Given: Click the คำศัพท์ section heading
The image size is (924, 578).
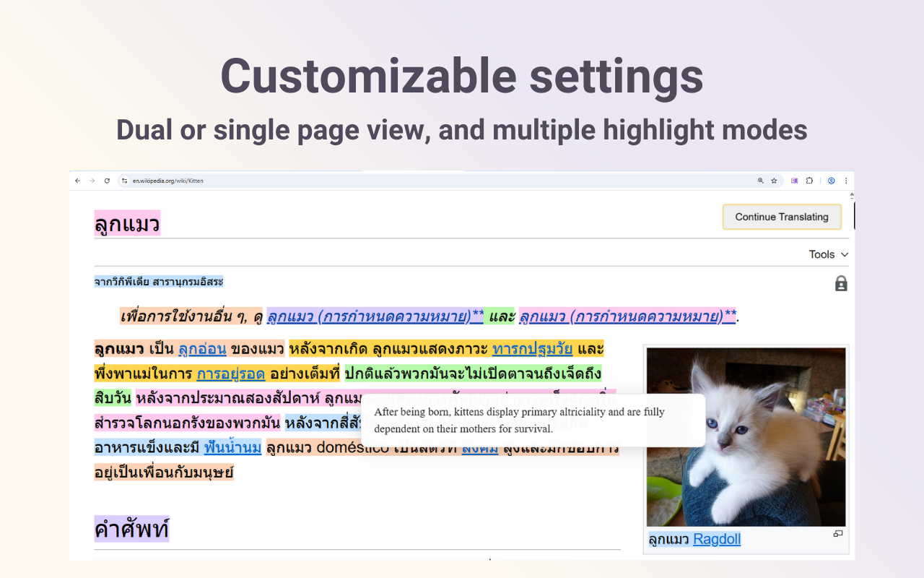Looking at the screenshot, I should (131, 529).
